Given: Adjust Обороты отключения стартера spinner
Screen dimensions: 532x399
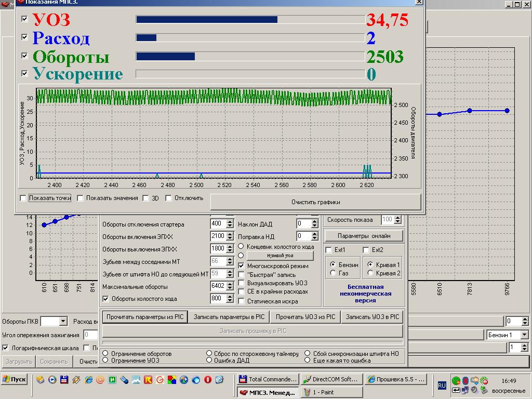Looking at the screenshot, I should [230, 223].
